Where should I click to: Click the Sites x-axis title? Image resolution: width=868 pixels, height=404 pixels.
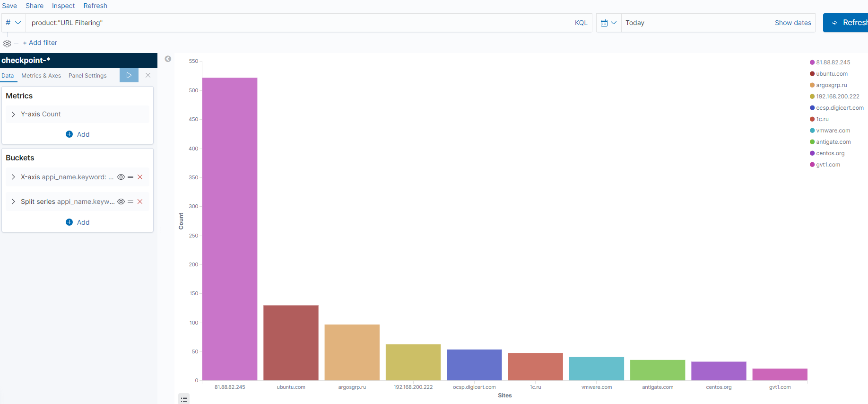[505, 395]
